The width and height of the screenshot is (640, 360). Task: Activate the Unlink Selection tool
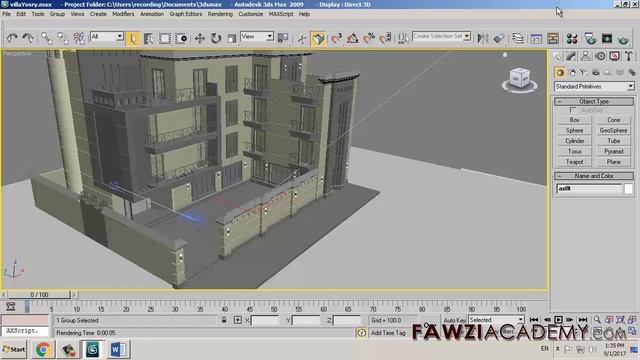click(x=62, y=38)
